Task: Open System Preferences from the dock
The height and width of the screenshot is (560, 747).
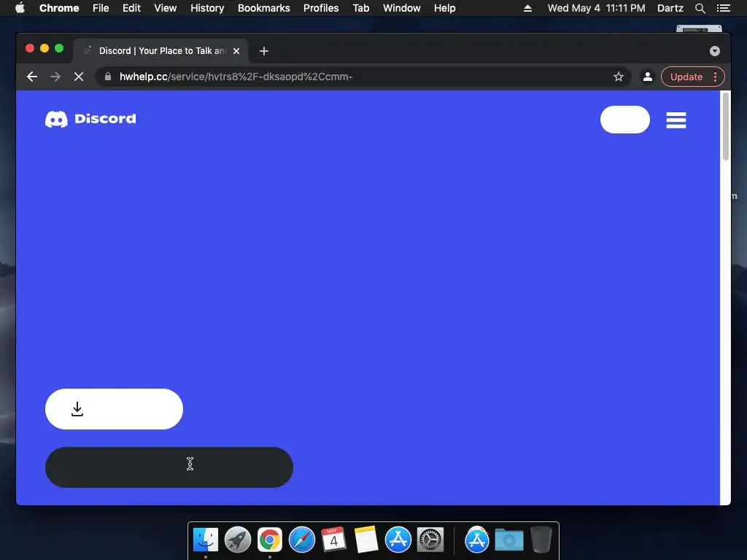Action: click(430, 540)
